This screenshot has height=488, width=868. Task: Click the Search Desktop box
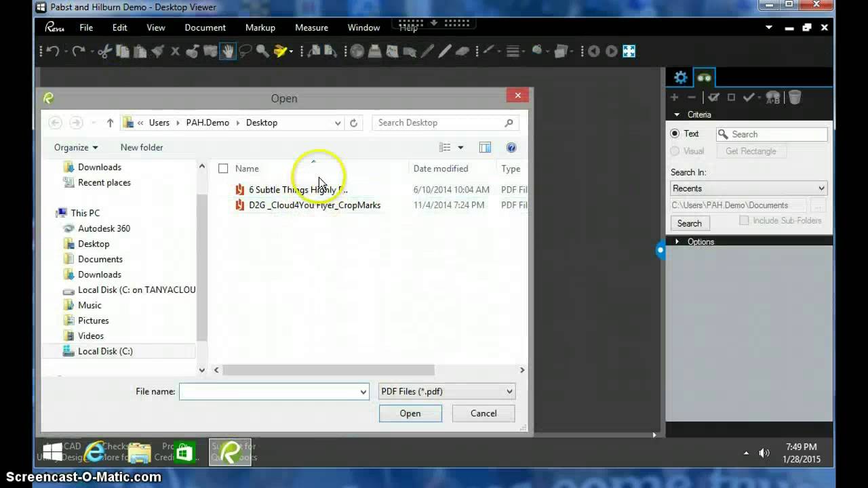(x=445, y=123)
